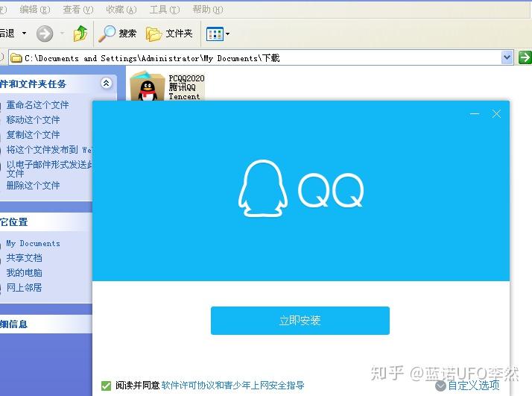
Task: Collapse File and Folder Tasks panel
Action: pos(106,84)
